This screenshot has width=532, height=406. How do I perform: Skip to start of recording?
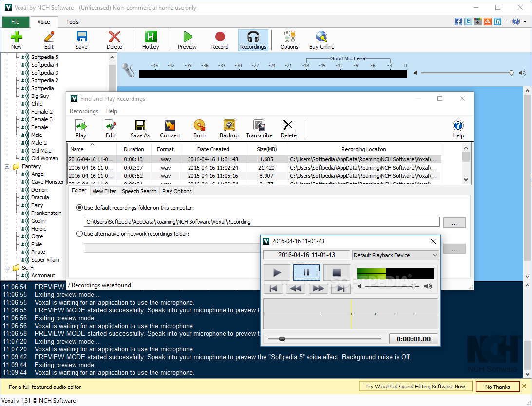(x=273, y=289)
